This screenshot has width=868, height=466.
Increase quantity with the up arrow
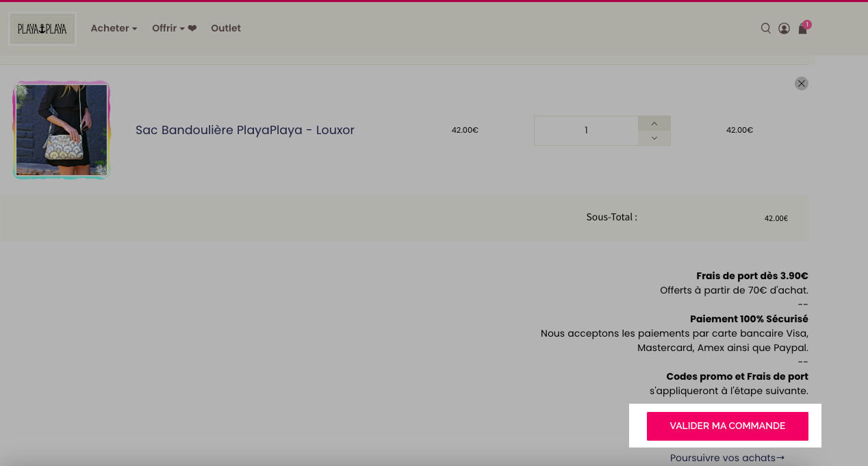coord(654,123)
